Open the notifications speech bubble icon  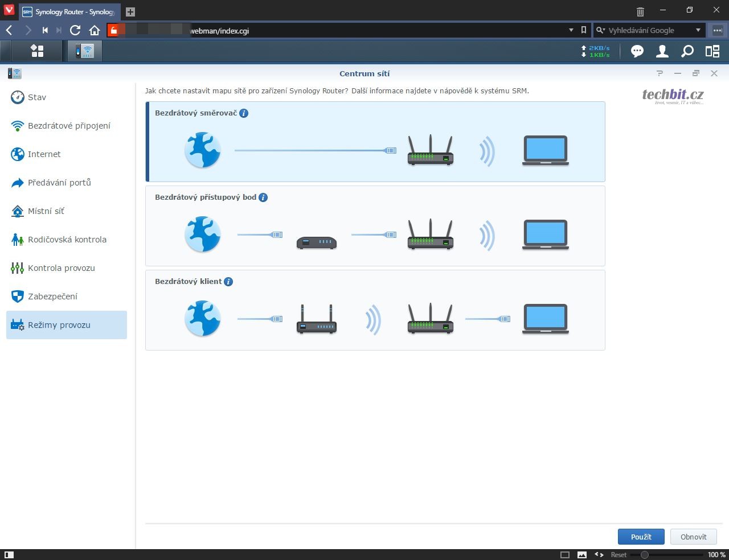(x=637, y=51)
